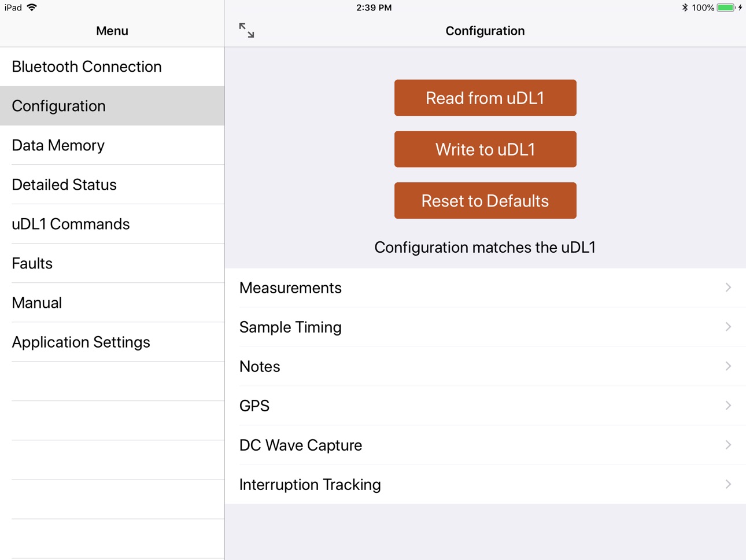This screenshot has height=560, width=746.
Task: Open Data Memory menu item
Action: [112, 145]
